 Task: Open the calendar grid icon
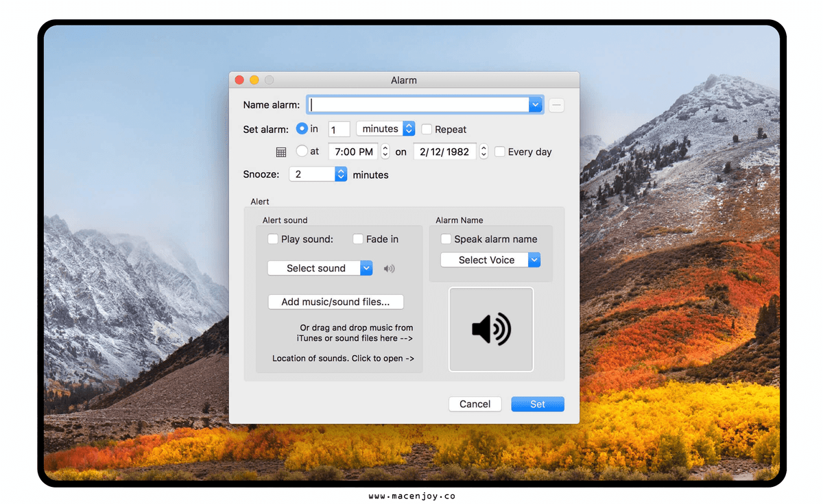281,152
